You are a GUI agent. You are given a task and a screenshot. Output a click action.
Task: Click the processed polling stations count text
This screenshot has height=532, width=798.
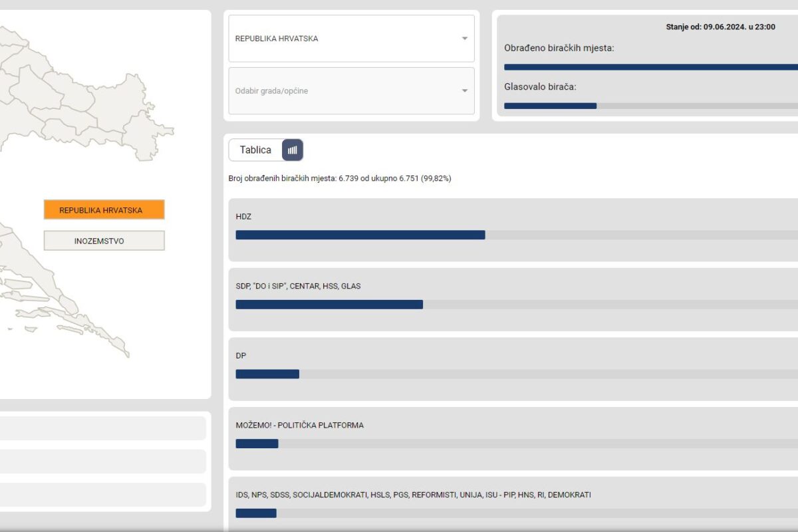tap(339, 179)
